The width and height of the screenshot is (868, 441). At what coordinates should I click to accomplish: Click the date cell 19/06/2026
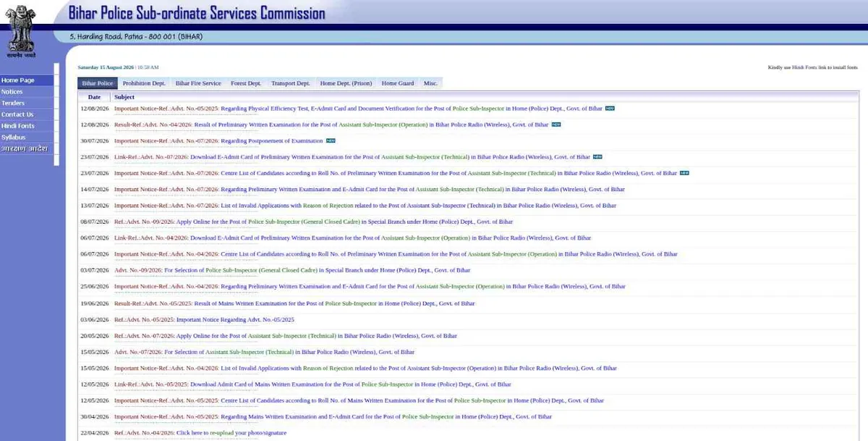[x=95, y=303]
